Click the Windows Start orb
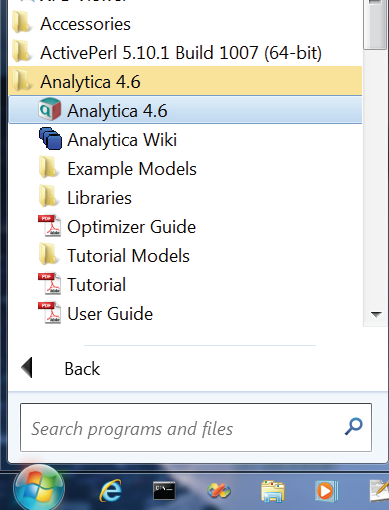This screenshot has width=389, height=510. point(39,488)
